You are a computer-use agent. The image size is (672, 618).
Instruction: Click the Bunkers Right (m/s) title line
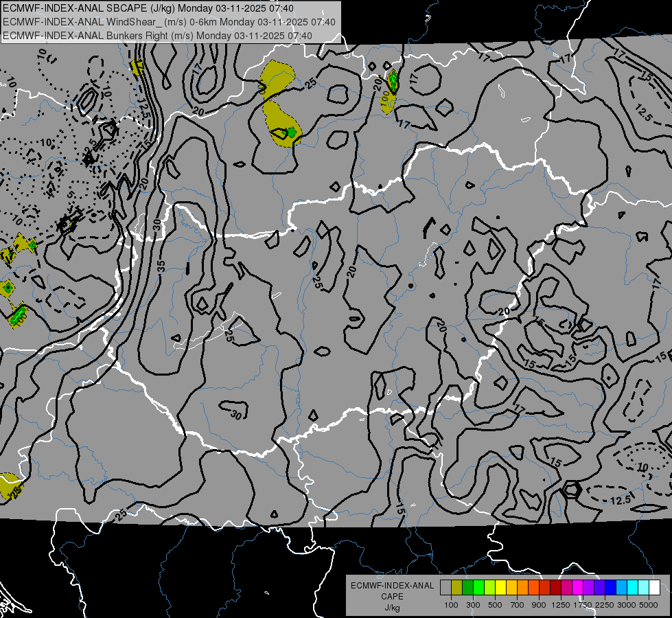coord(157,36)
